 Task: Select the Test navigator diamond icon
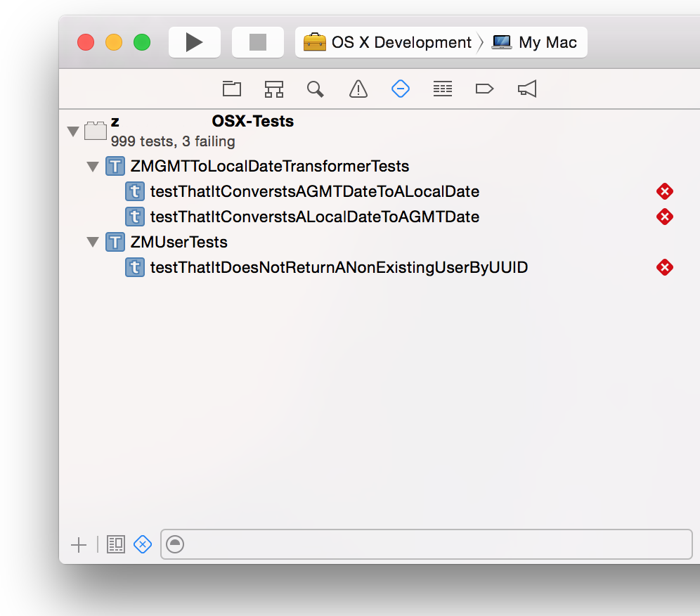tap(401, 89)
